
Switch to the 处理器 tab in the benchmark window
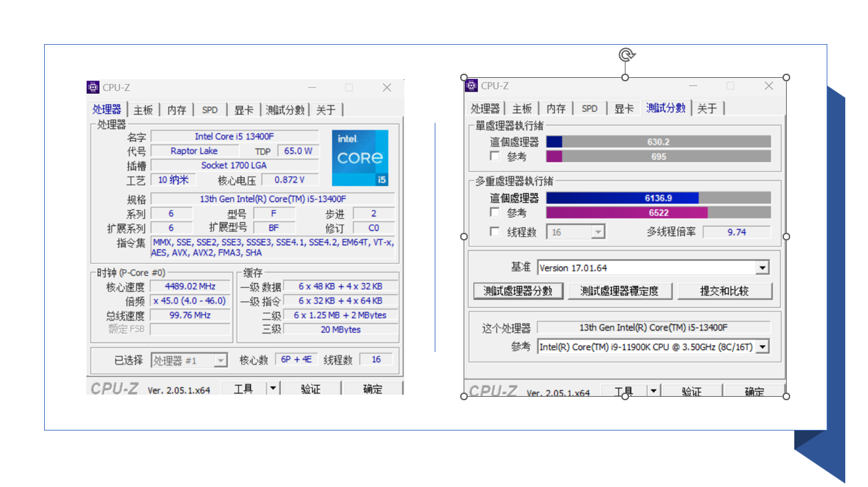pyautogui.click(x=485, y=109)
